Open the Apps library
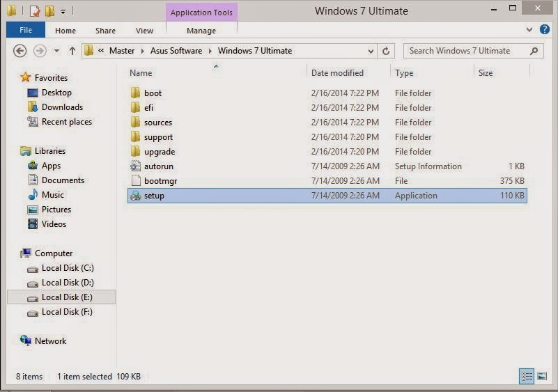558x392 pixels. click(52, 166)
